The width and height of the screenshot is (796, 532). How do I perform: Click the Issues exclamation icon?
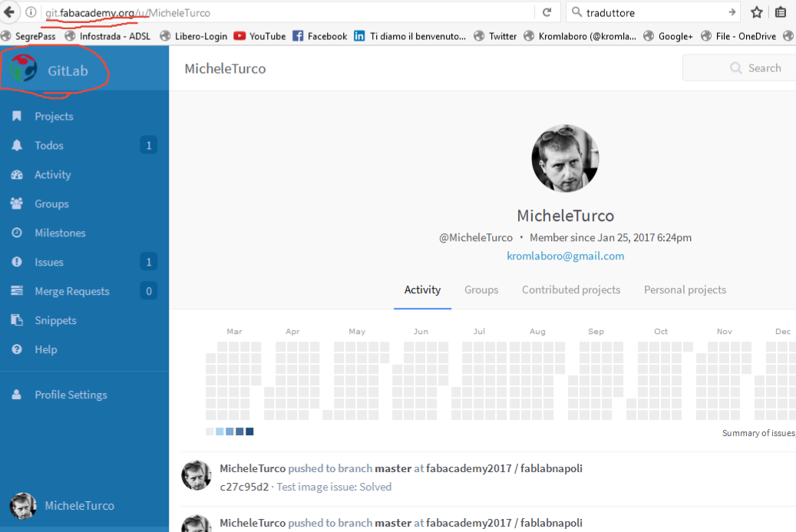17,262
